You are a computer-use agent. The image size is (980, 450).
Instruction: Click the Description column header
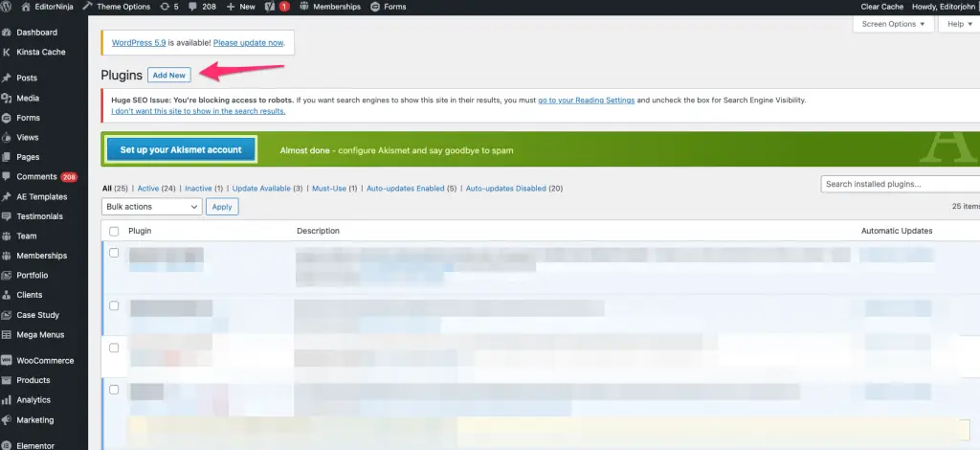[318, 231]
